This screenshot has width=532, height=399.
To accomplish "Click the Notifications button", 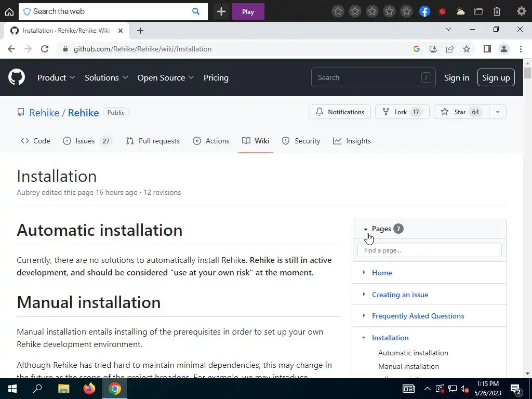I will pos(340,112).
